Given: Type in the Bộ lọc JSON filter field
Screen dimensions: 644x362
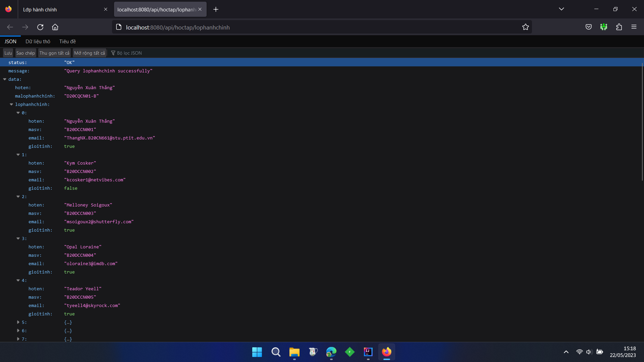Looking at the screenshot, I should (129, 53).
